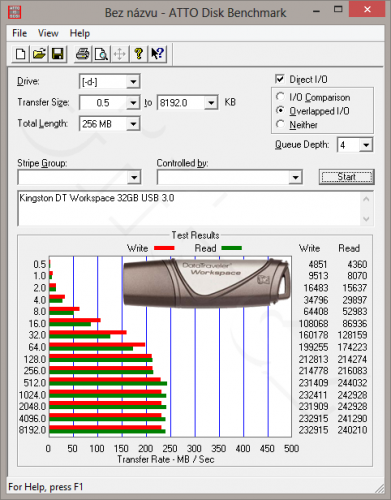The image size is (391, 500).
Task: Click the DataTraveler Workspace drive image
Action: click(207, 282)
